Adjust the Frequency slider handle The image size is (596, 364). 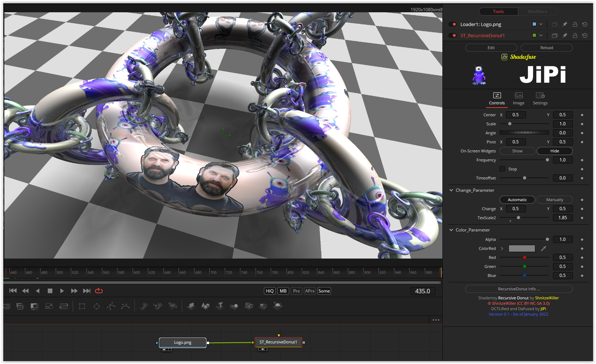click(547, 160)
